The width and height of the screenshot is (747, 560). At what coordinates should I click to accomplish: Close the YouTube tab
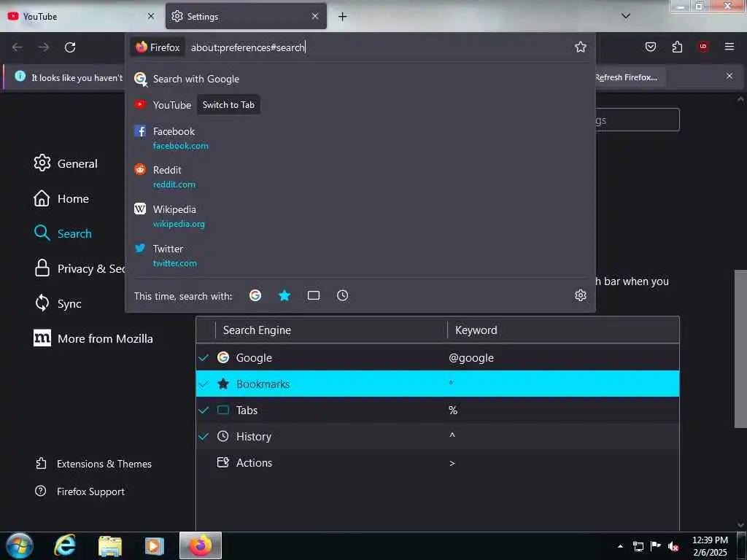tap(151, 16)
